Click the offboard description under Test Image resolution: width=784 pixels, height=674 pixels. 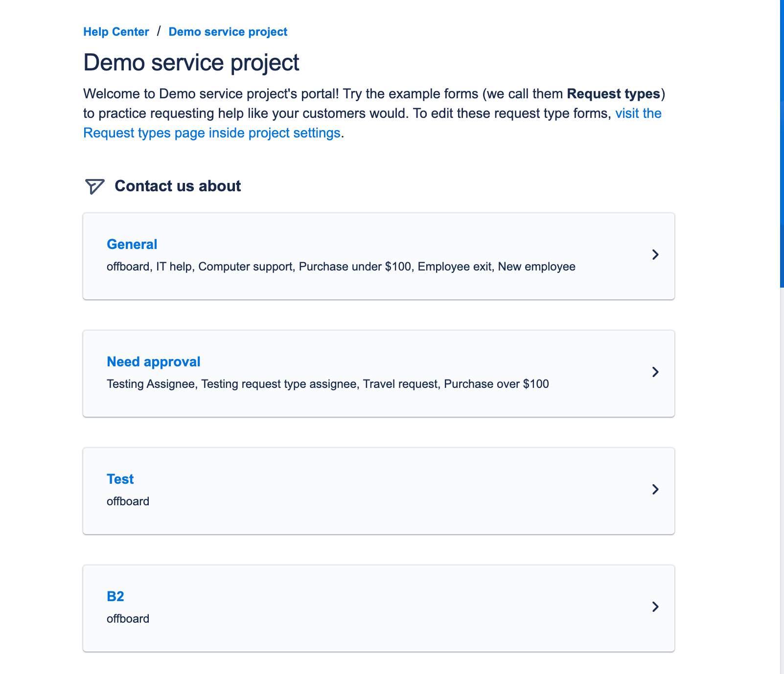click(127, 501)
